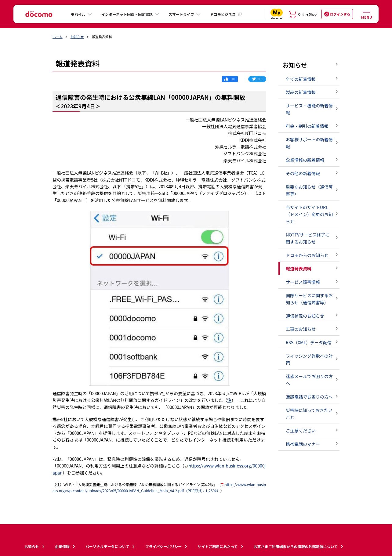
Task: Expand the モバイル dropdown
Action: coord(81,14)
